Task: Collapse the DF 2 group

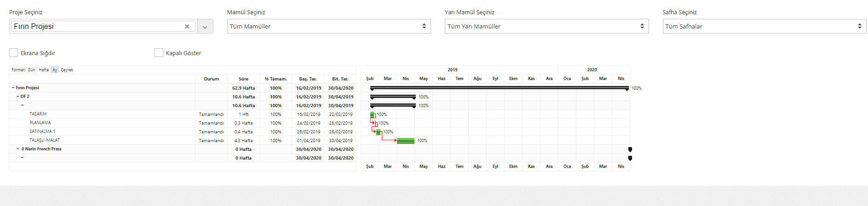Action: point(18,97)
